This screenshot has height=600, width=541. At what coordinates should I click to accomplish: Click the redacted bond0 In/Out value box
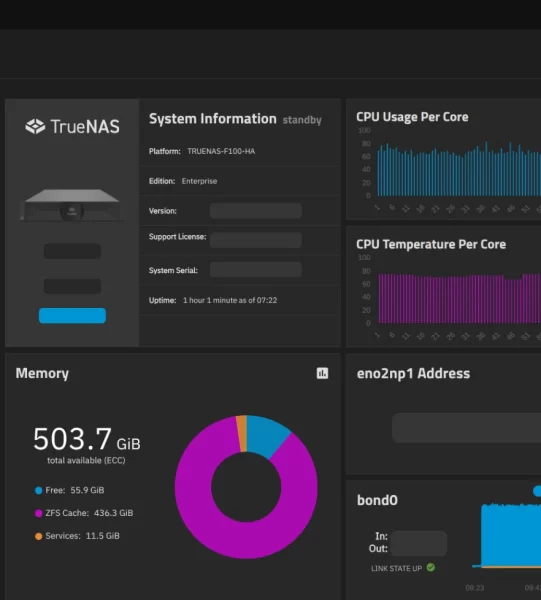click(419, 543)
